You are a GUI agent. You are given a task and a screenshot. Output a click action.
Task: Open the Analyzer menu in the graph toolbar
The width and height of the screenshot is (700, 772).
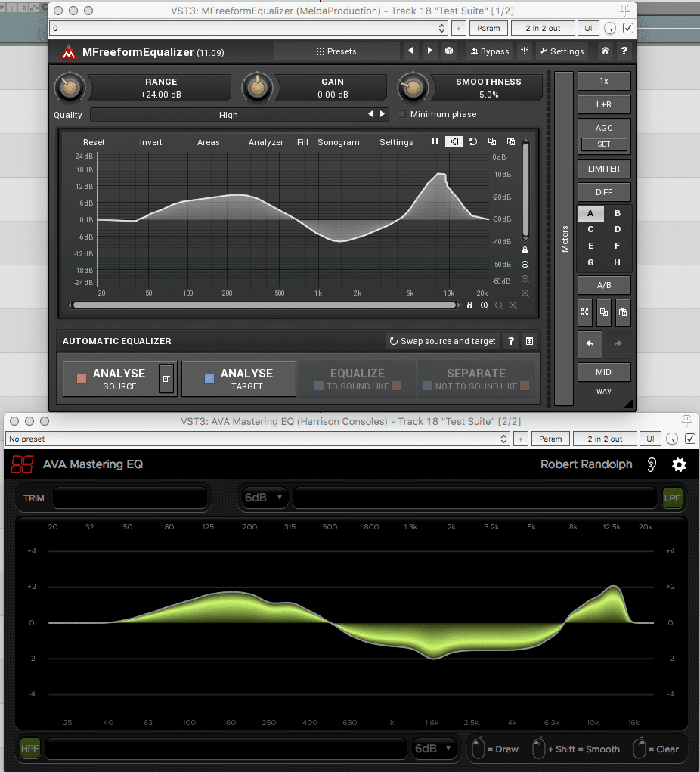click(265, 142)
